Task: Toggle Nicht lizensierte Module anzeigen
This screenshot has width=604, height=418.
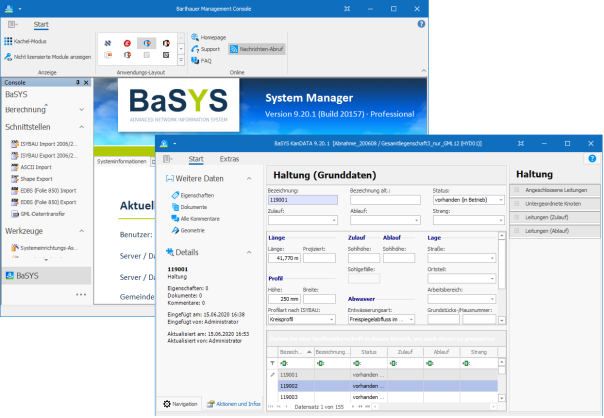Action: click(x=48, y=57)
